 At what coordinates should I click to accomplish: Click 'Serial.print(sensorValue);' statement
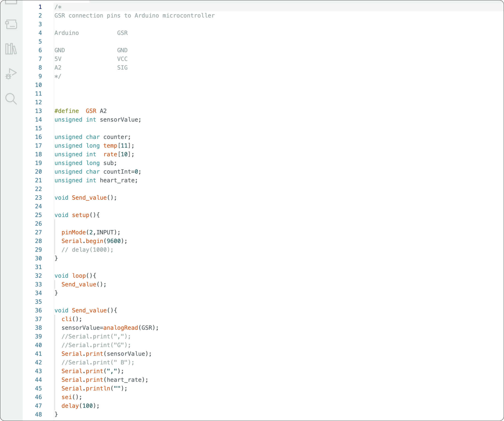106,354
